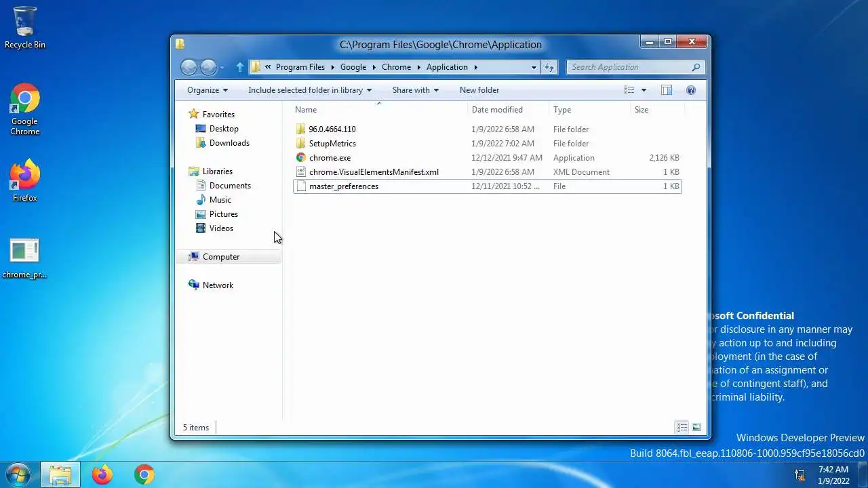The width and height of the screenshot is (868, 488).
Task: Open the Organize menu
Action: pyautogui.click(x=208, y=90)
